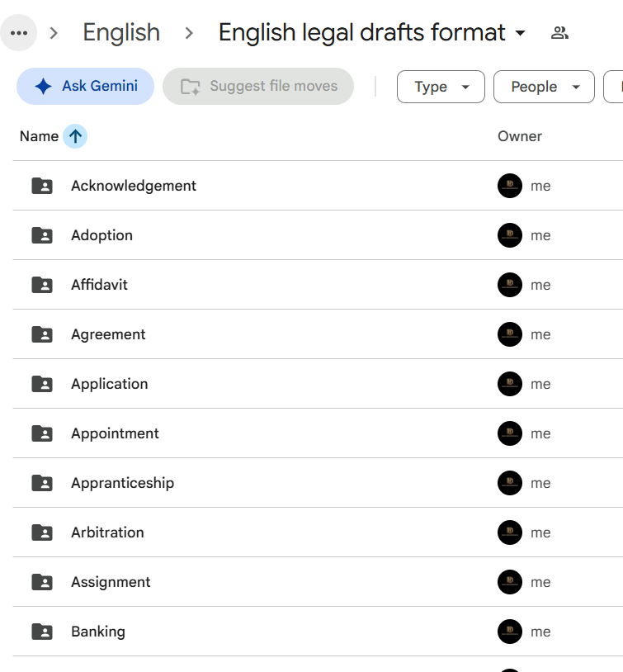This screenshot has height=672, width=623.
Task: Click owner avatar in Assignment row
Action: 510,582
